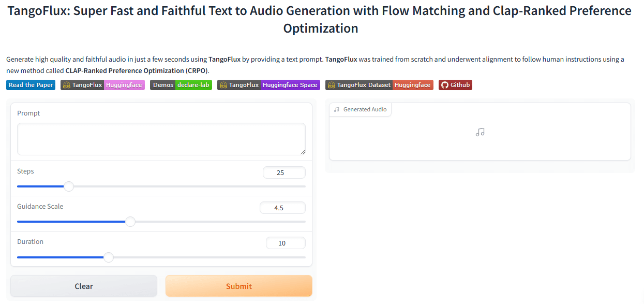Click the GitHub logo icon

tap(445, 85)
